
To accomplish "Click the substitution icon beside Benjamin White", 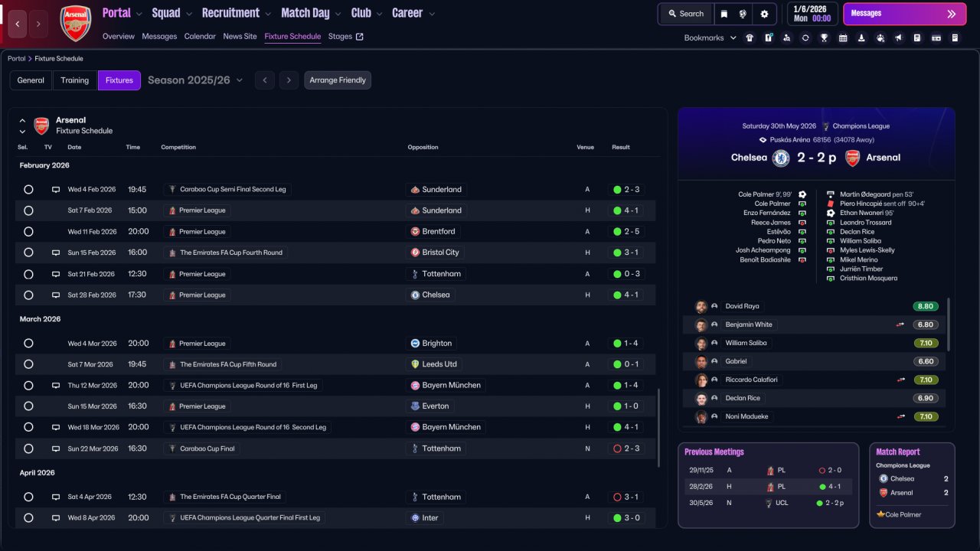I will point(900,324).
